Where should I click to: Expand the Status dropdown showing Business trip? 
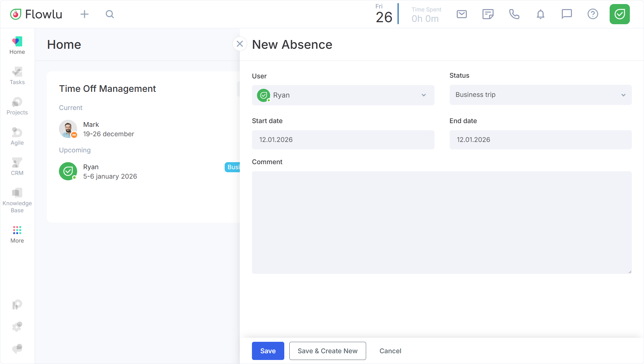[x=540, y=95]
